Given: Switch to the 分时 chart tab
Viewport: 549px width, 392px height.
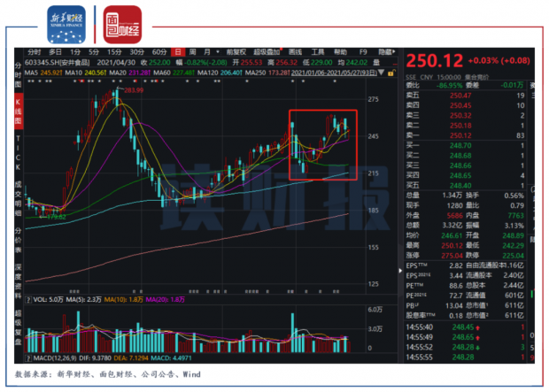Looking at the screenshot, I should pos(34,52).
